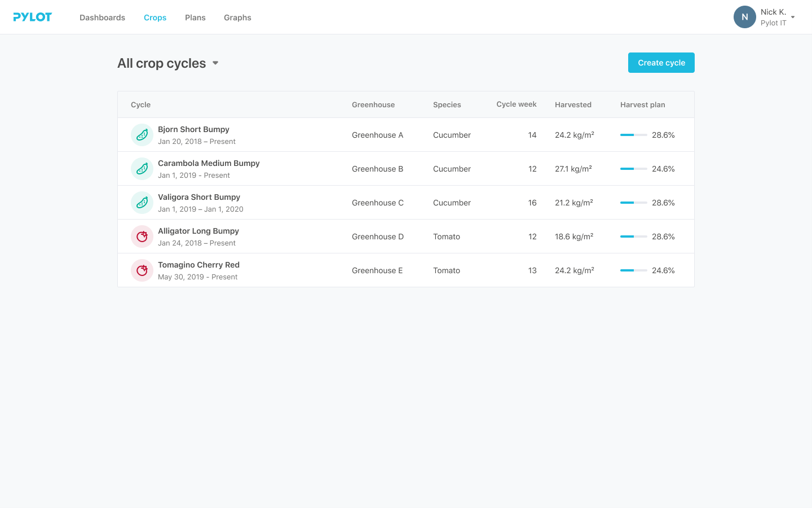
Task: Click the Greenhouse A harvest plan progress bar
Action: 633,135
